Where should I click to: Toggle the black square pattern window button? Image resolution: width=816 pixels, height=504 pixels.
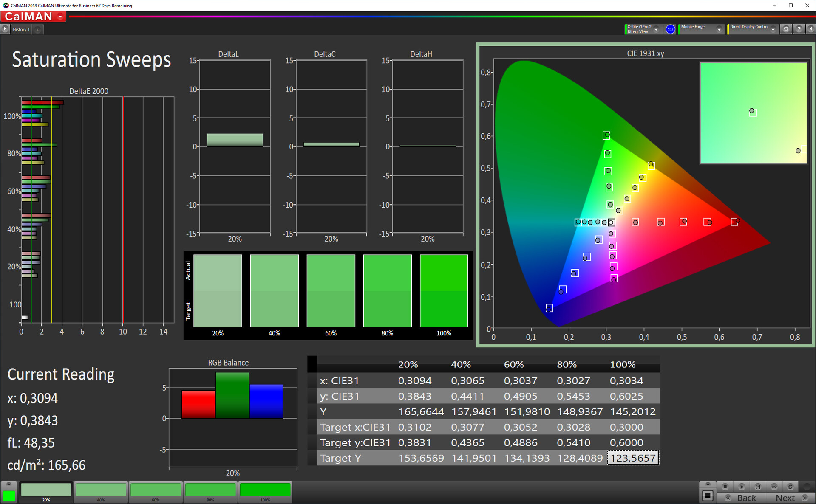coord(708,495)
